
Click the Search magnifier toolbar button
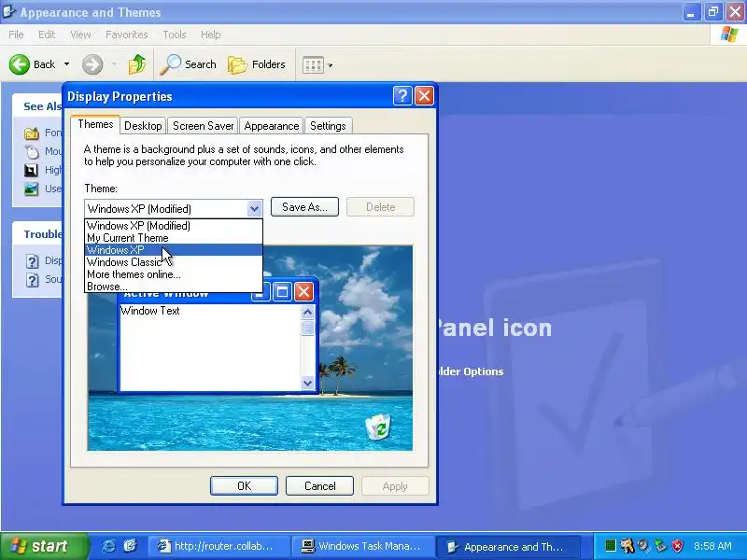(x=188, y=64)
